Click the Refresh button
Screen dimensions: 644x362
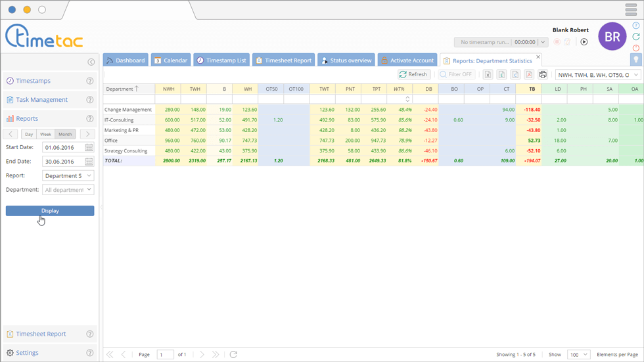click(x=413, y=75)
